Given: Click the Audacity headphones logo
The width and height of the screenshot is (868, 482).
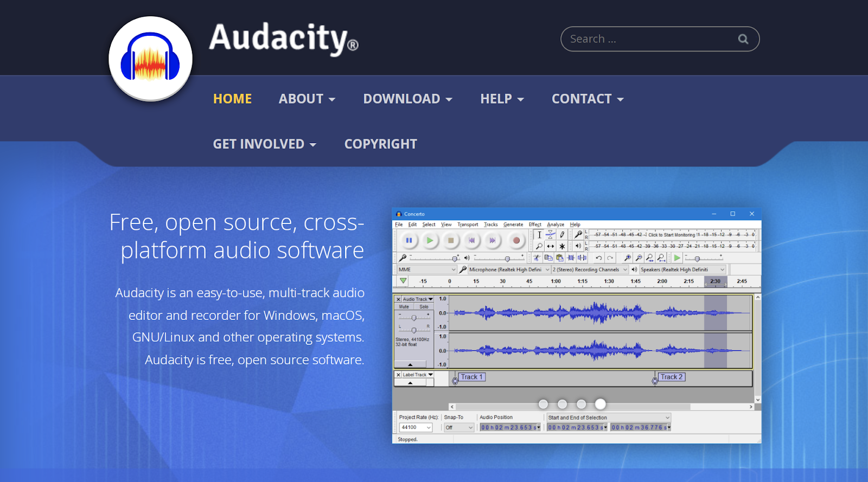Looking at the screenshot, I should (150, 59).
